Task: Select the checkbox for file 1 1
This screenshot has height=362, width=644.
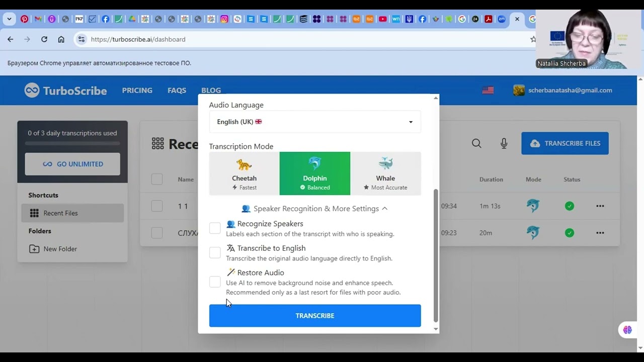Action: (157, 206)
